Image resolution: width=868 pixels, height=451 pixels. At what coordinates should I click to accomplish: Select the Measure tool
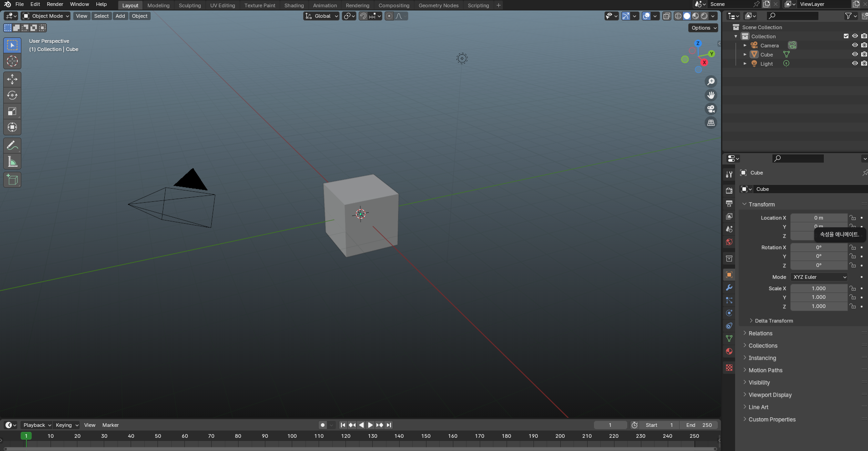[x=12, y=162]
